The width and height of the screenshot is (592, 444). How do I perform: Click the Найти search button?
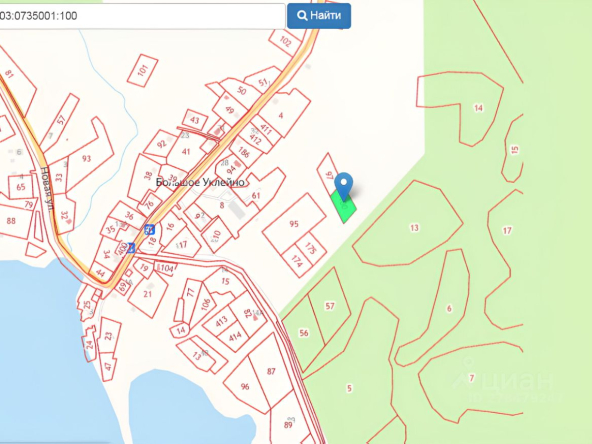coord(319,16)
